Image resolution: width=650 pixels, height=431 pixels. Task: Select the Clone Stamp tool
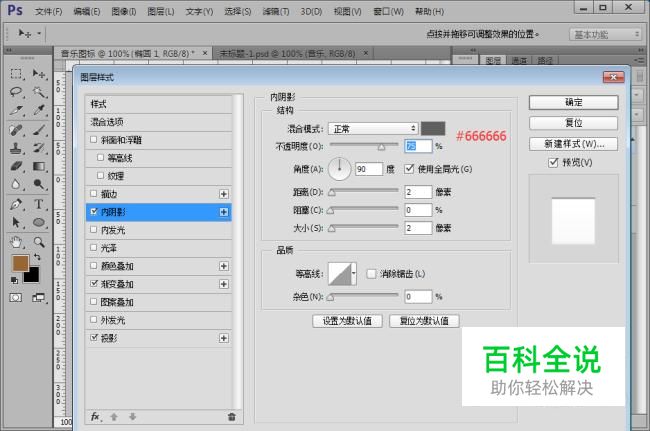(16, 148)
